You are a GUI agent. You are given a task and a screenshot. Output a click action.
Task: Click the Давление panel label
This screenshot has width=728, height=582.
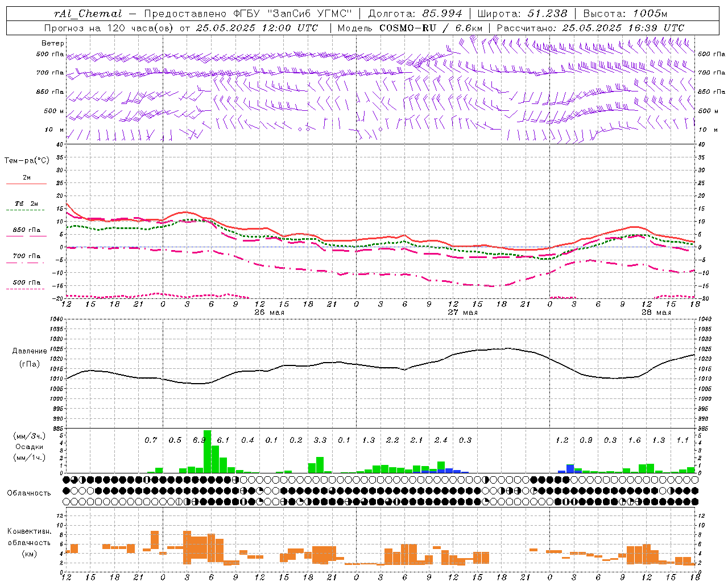tap(30, 351)
